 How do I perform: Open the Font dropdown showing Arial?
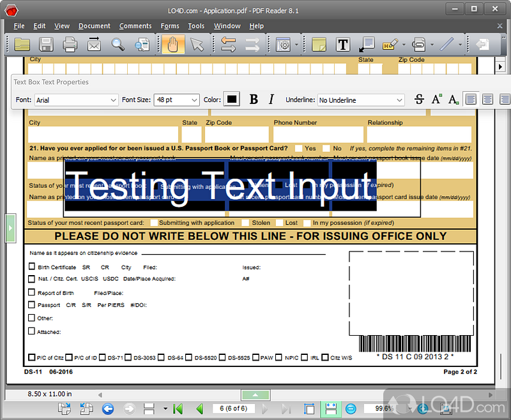click(76, 100)
